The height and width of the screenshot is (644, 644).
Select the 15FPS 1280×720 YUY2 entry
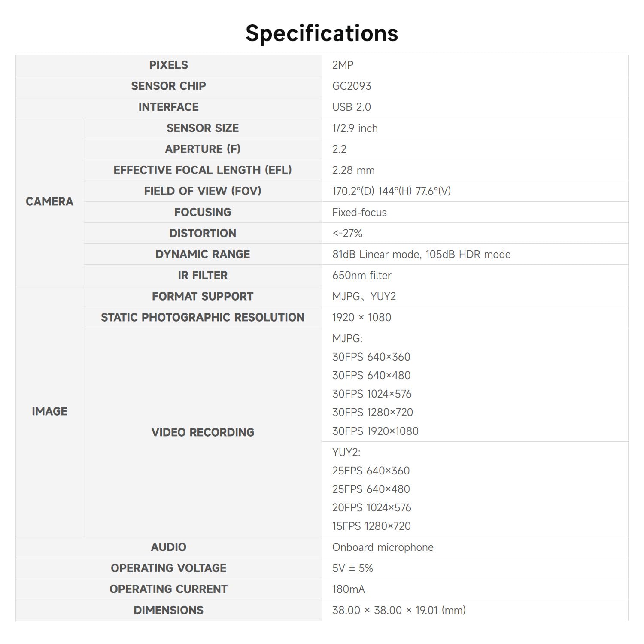click(371, 526)
